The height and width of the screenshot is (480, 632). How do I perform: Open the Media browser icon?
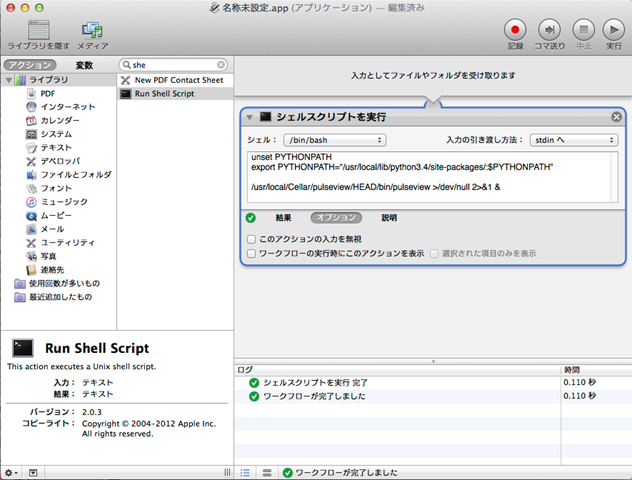coord(93,30)
